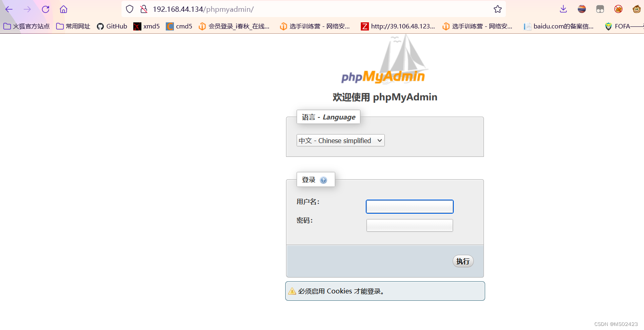The height and width of the screenshot is (330, 644).
Task: Click the 用户名: label
Action: tap(308, 202)
